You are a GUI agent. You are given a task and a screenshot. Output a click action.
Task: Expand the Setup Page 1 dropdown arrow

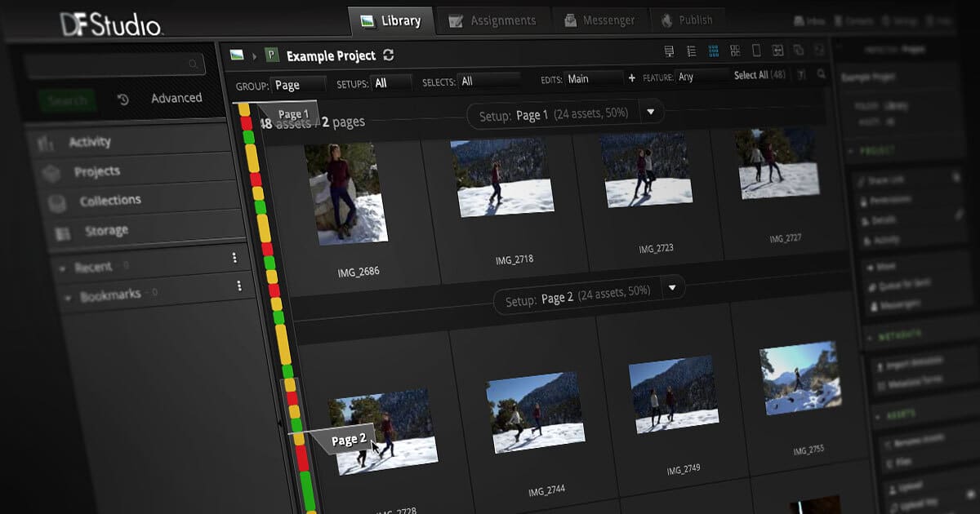[x=651, y=112]
